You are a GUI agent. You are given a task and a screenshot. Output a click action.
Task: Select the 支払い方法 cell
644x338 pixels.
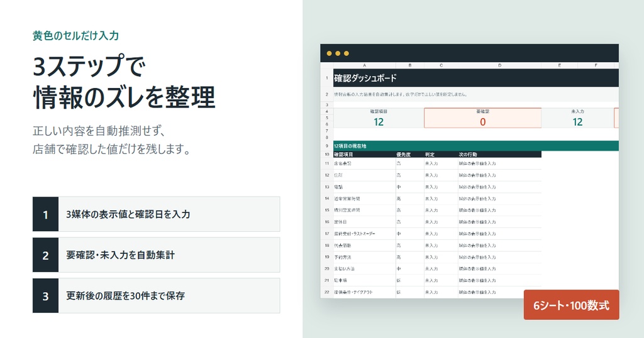pos(365,269)
